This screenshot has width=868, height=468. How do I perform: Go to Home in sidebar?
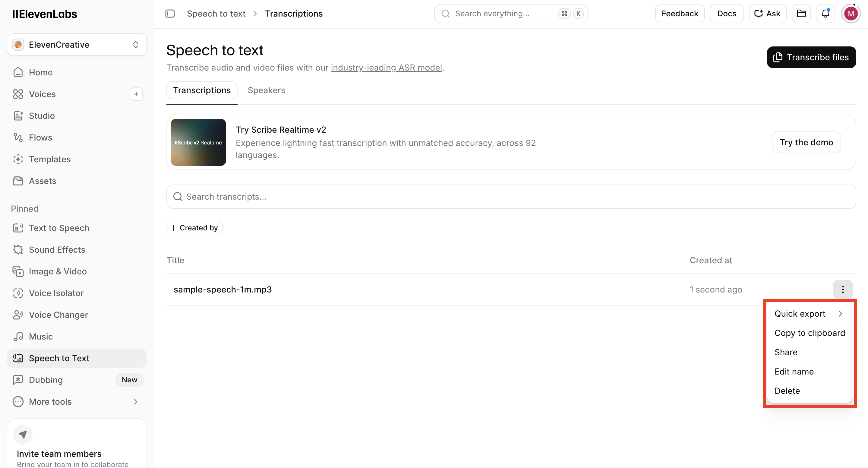77,72
